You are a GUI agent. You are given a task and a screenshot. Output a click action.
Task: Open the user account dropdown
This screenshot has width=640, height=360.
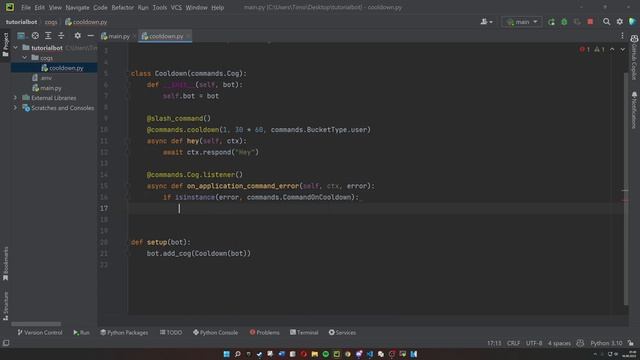pyautogui.click(x=486, y=22)
